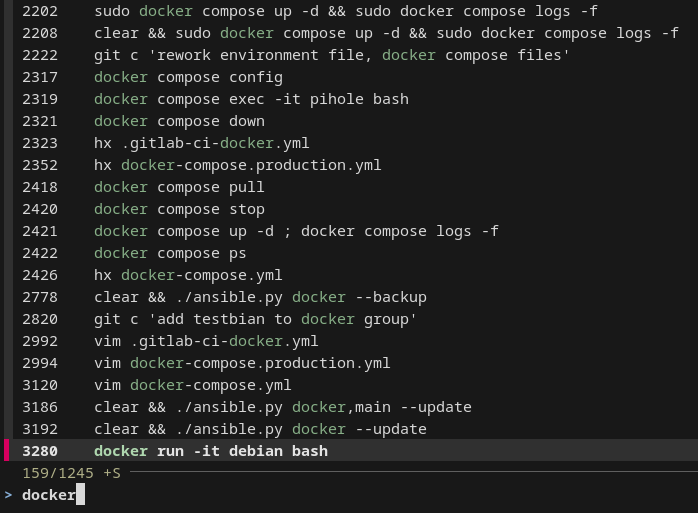Select history entry 3280 docker run debian
The width and height of the screenshot is (698, 513).
pos(210,451)
